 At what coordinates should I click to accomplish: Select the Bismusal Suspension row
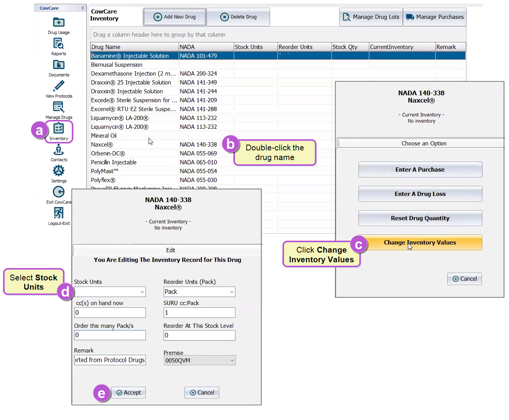pyautogui.click(x=278, y=65)
